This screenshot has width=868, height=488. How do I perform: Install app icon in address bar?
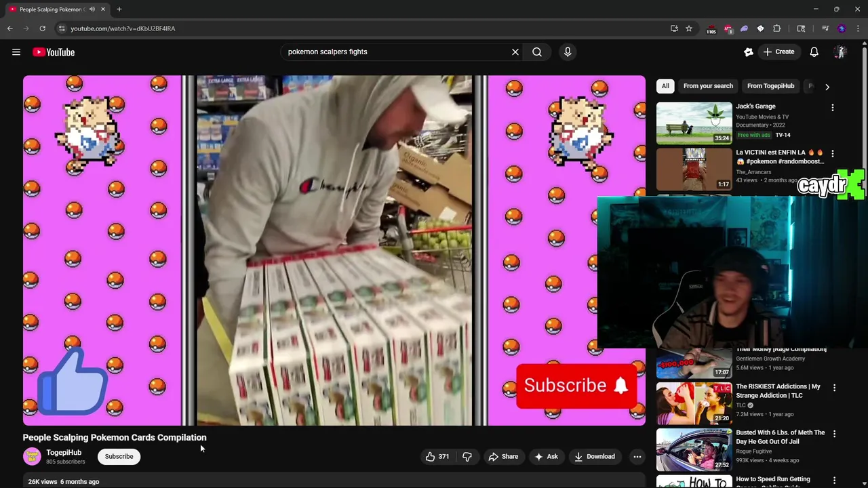pyautogui.click(x=674, y=28)
